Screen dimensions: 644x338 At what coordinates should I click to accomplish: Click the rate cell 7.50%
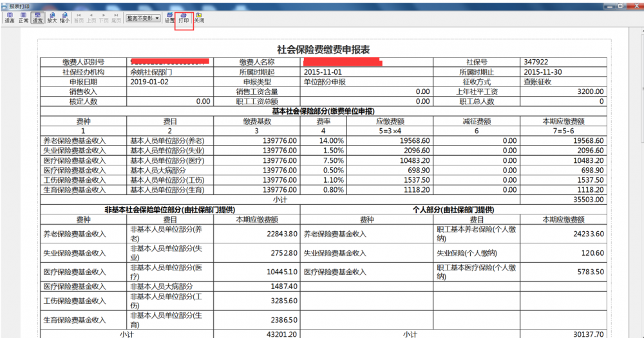(333, 160)
